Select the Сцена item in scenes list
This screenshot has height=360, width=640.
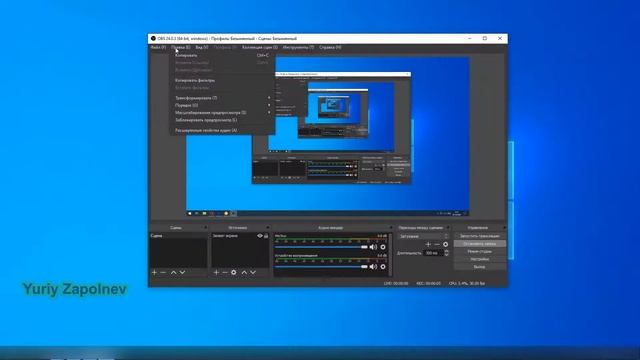178,236
